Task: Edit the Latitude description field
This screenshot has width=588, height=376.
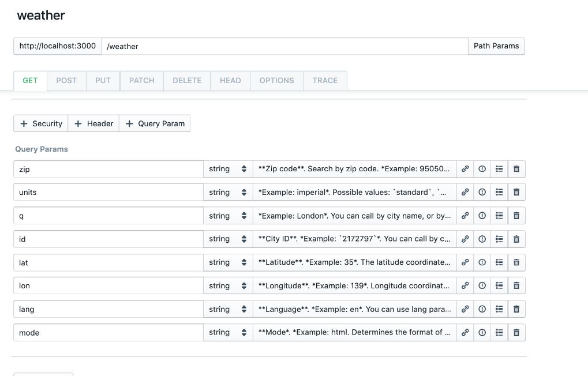Action: pyautogui.click(x=355, y=262)
